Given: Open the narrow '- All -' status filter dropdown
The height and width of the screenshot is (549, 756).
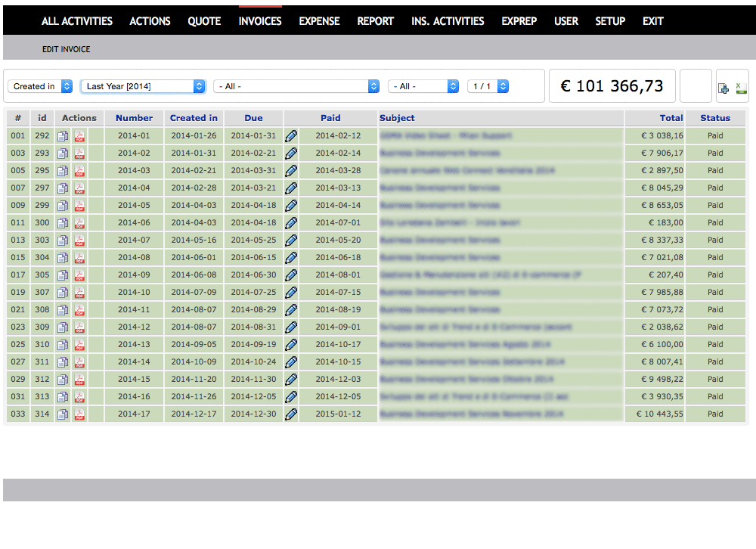Looking at the screenshot, I should pos(423,86).
